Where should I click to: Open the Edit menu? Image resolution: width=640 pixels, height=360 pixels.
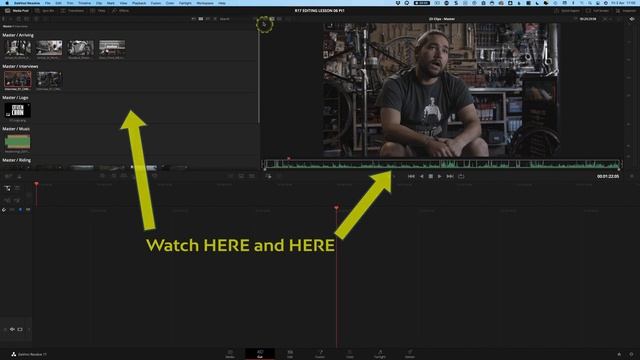click(58, 3)
